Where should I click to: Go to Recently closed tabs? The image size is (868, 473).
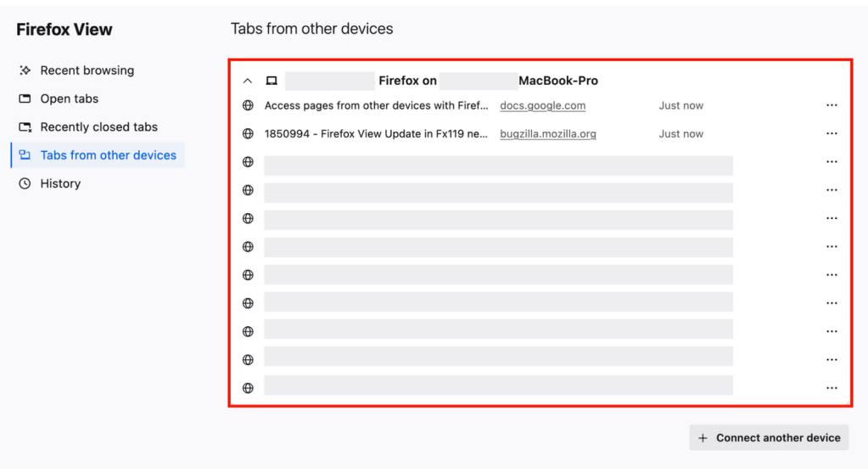pyautogui.click(x=98, y=127)
